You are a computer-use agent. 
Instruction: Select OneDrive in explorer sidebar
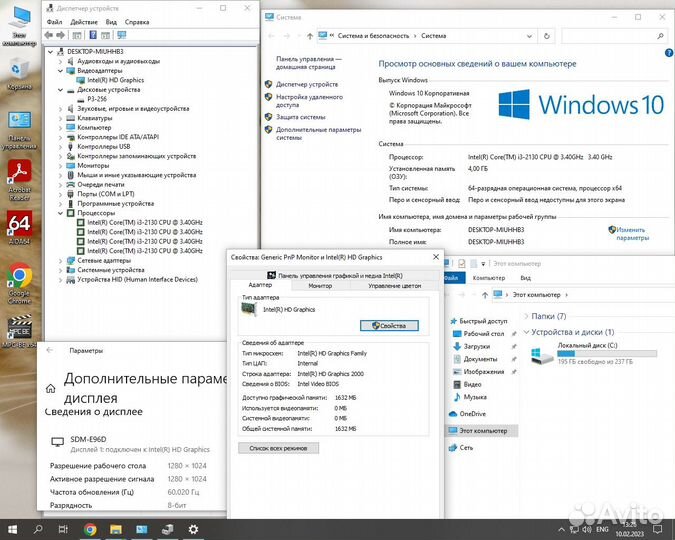(472, 414)
